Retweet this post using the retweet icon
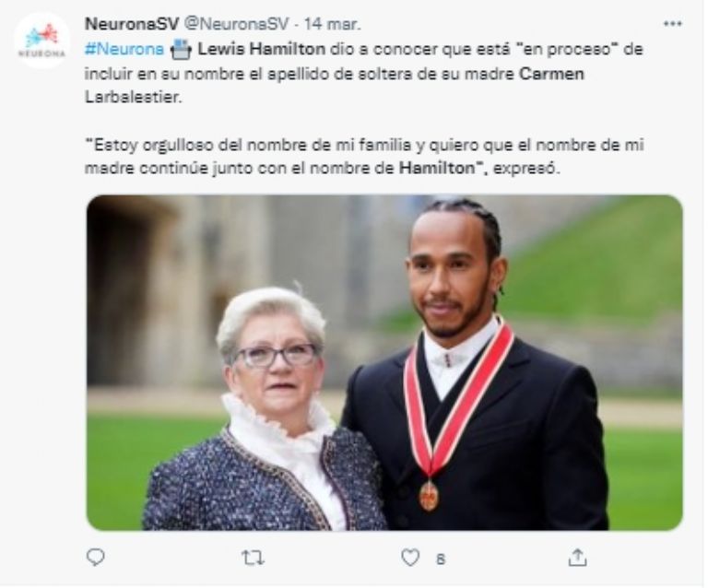Image resolution: width=708 pixels, height=588 pixels. [x=253, y=559]
